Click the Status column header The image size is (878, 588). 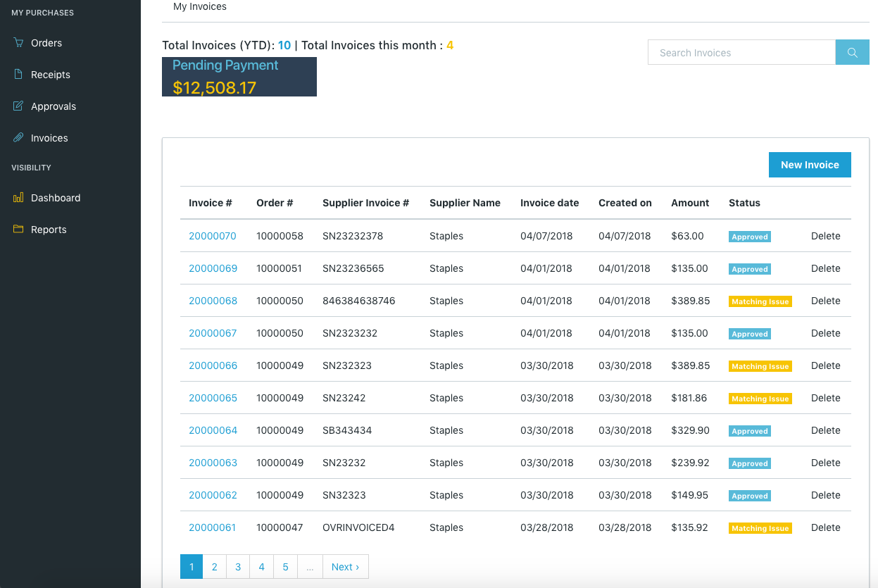tap(744, 203)
